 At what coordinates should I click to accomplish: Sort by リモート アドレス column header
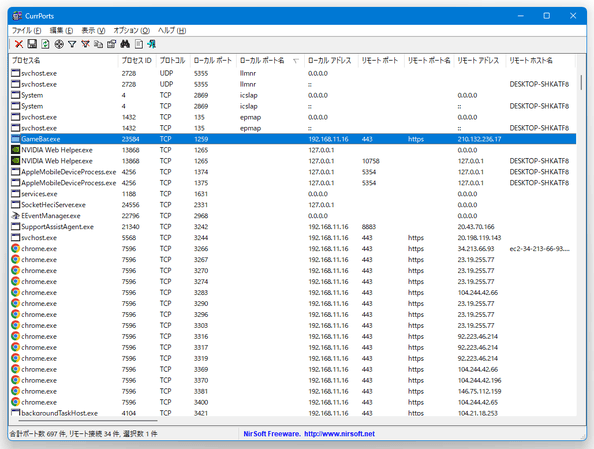click(x=480, y=61)
